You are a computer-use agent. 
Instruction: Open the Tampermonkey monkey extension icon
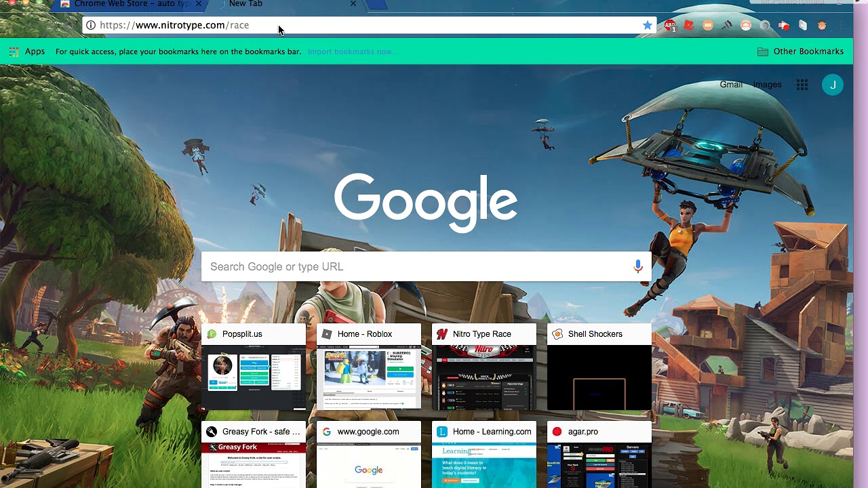click(822, 26)
